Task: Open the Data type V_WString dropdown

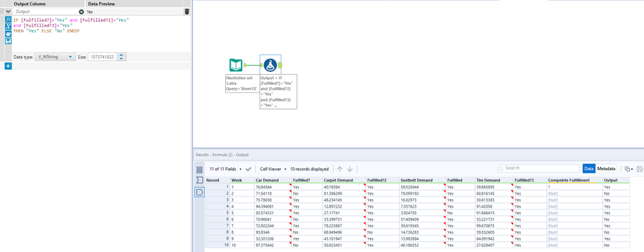Action: coord(55,57)
